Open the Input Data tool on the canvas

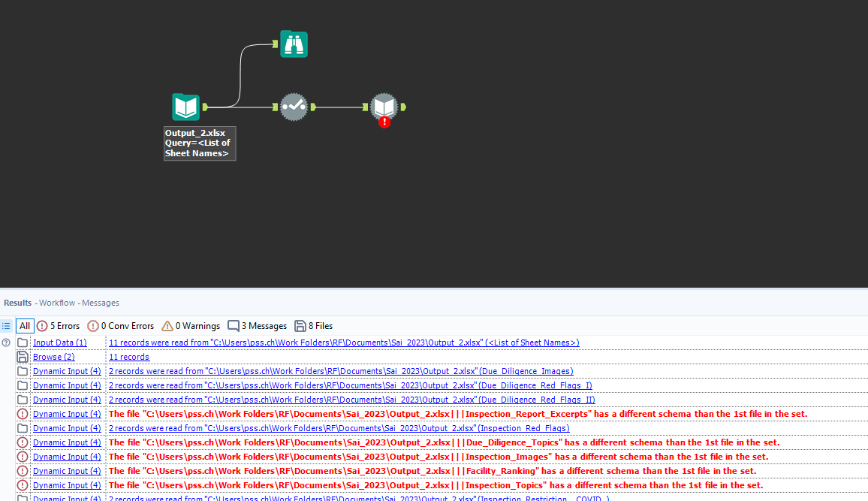click(x=185, y=107)
